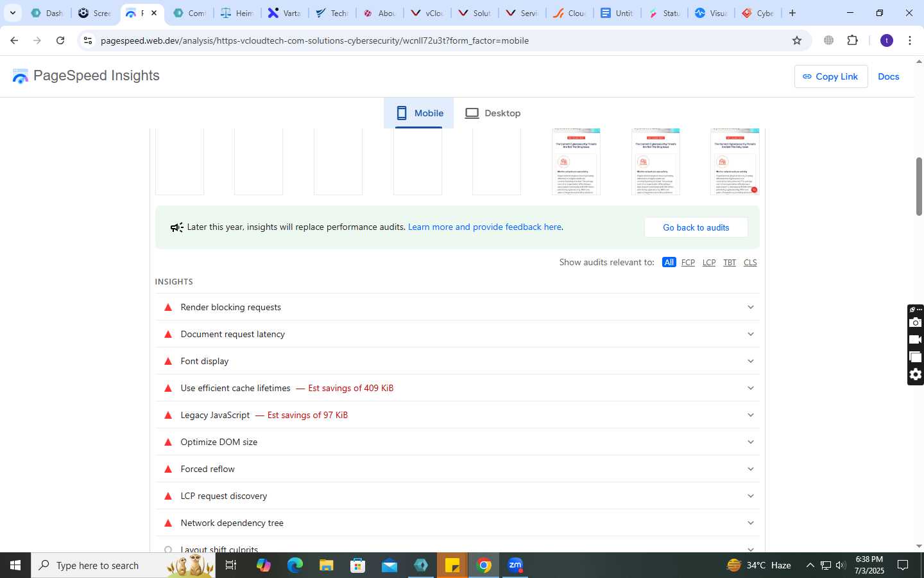Screen dimensions: 924x578
Task: Switch to the Dash browser tab
Action: [46, 13]
